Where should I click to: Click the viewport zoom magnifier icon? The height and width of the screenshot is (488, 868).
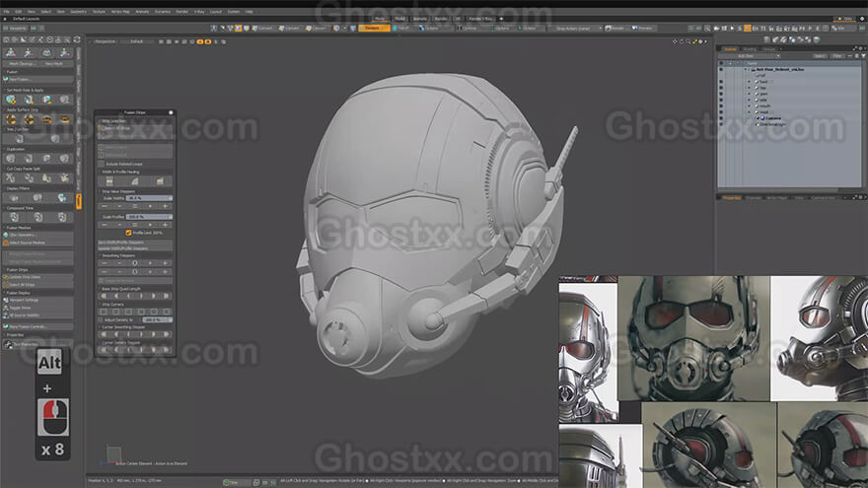(688, 41)
